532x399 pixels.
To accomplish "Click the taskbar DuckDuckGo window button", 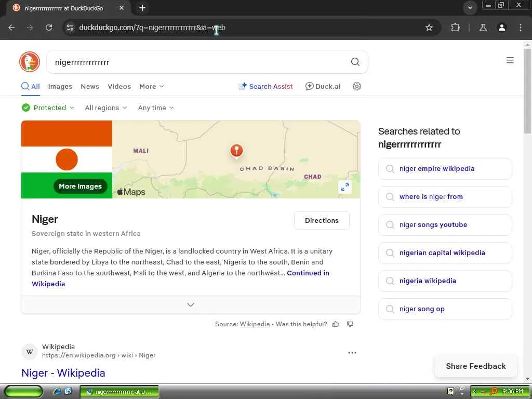I will coord(119,392).
